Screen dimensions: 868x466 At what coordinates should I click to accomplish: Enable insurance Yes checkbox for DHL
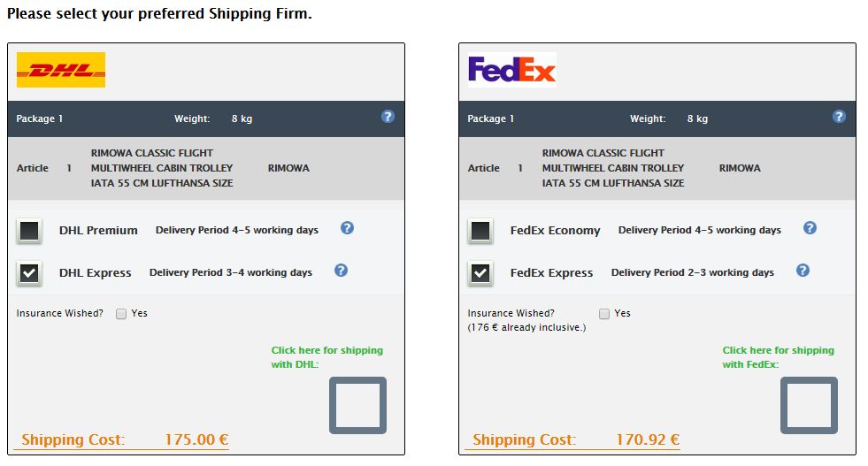(121, 314)
